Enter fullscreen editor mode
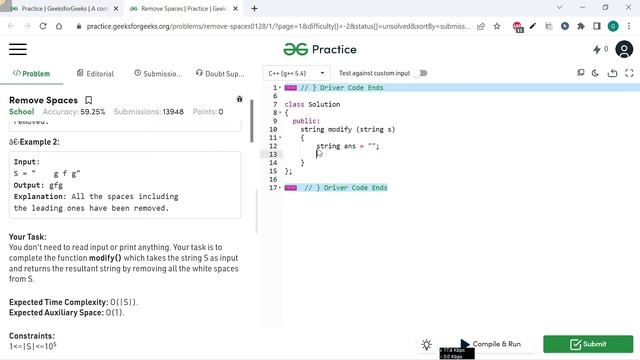Screen dimensions: 640x360 pos(629,73)
